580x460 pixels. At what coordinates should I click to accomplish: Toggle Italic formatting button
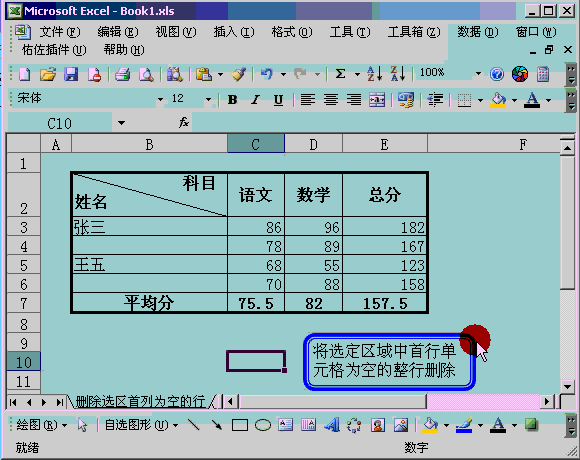(x=255, y=100)
